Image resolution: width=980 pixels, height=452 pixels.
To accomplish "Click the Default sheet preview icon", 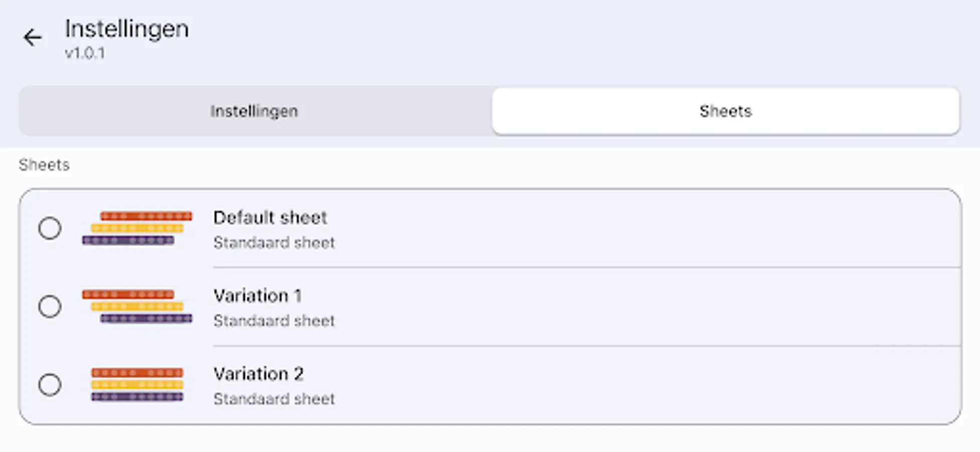I will pyautogui.click(x=137, y=229).
